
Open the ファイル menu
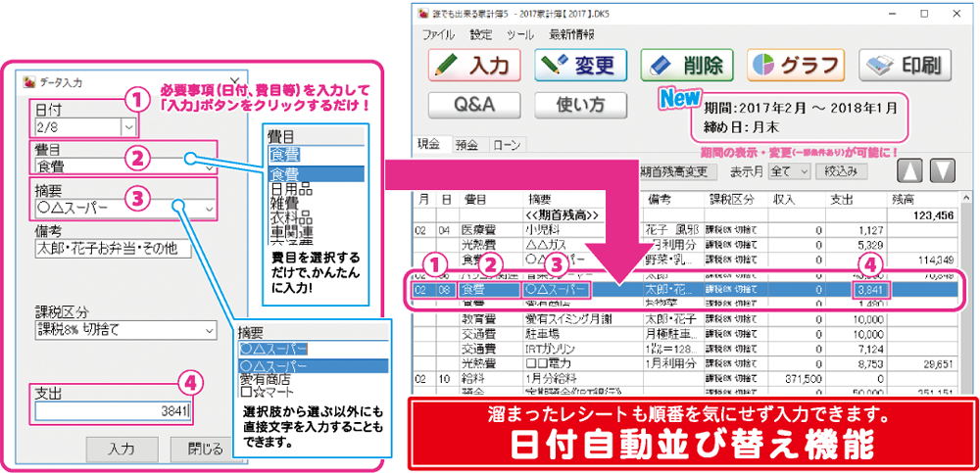(x=439, y=34)
